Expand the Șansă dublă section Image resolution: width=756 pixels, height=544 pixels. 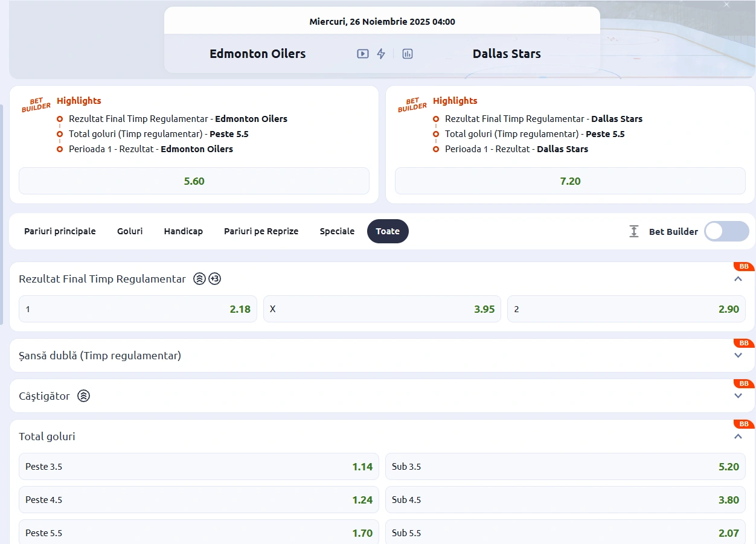pyautogui.click(x=737, y=356)
